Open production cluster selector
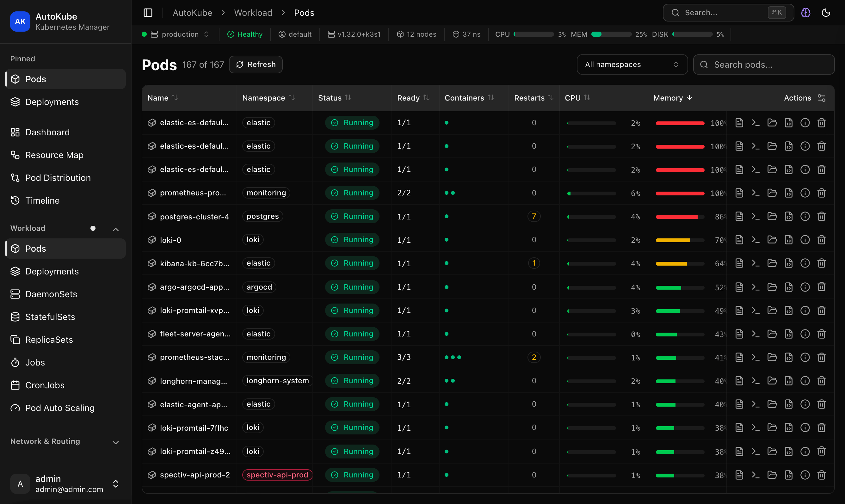This screenshot has width=845, height=504. tap(180, 34)
